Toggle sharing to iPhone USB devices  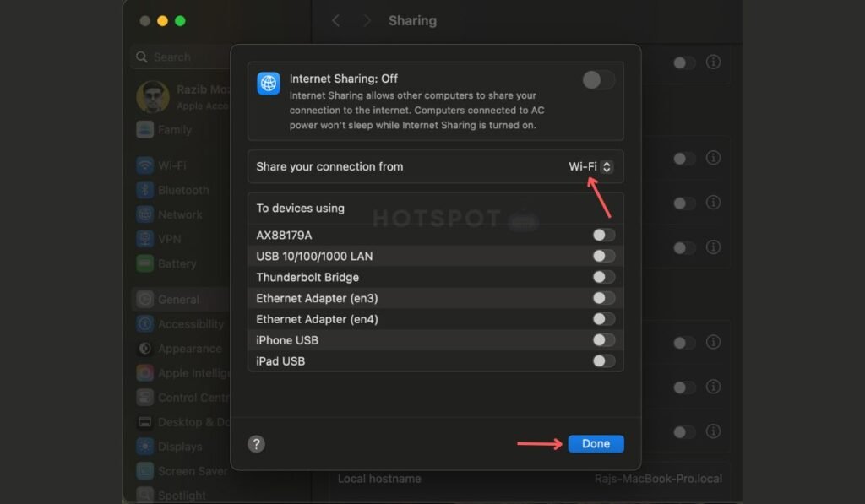(x=603, y=339)
